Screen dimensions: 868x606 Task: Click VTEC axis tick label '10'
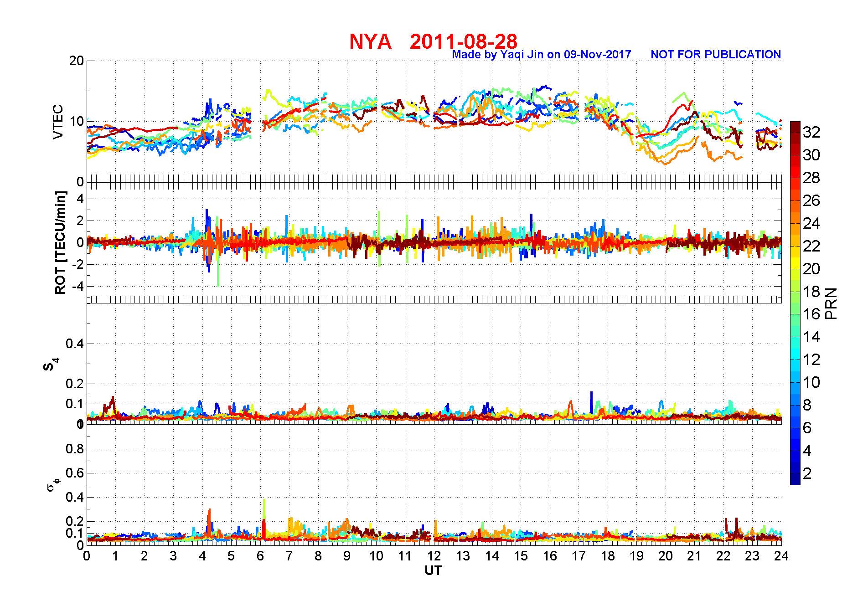[x=77, y=121]
